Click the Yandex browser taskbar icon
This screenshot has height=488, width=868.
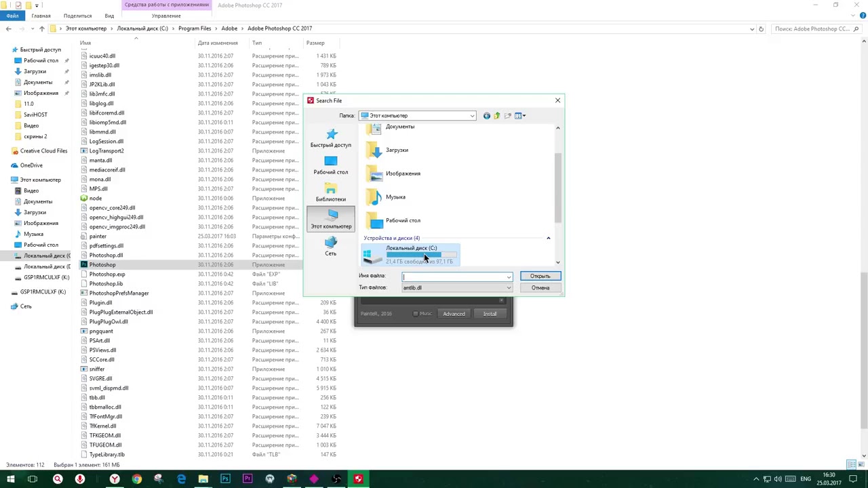click(x=115, y=479)
